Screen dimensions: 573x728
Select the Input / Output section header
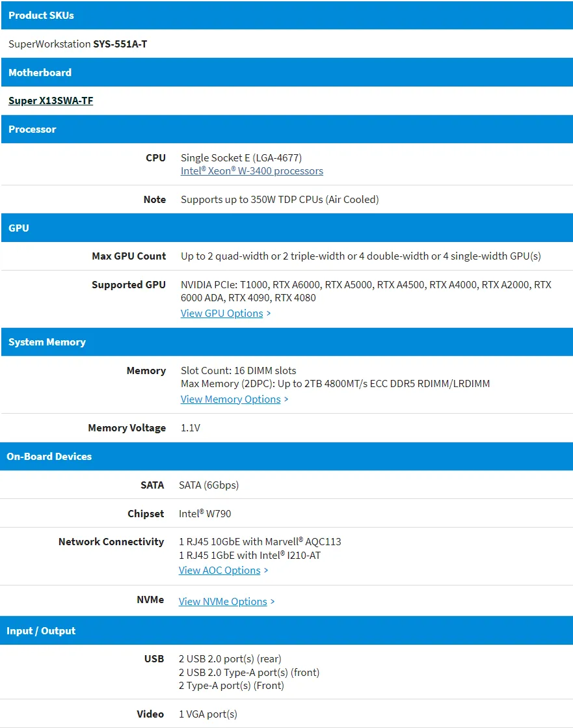tap(286, 630)
